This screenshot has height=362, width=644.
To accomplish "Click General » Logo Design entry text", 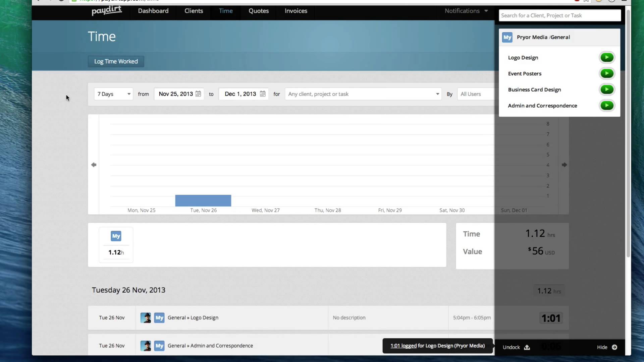I will point(193,318).
